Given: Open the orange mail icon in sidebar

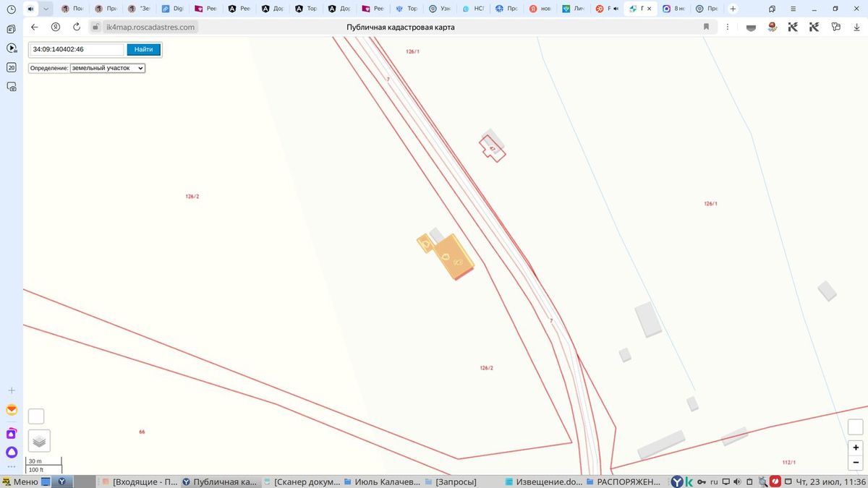Looking at the screenshot, I should [x=11, y=410].
